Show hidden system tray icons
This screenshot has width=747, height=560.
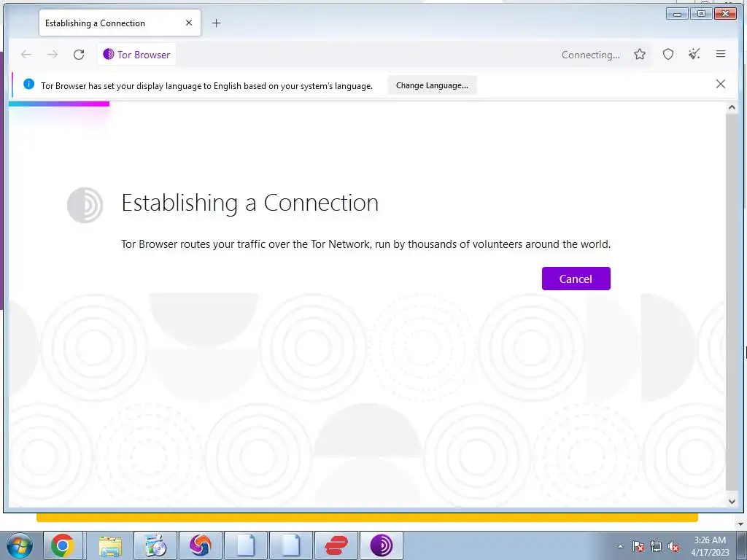(x=620, y=546)
